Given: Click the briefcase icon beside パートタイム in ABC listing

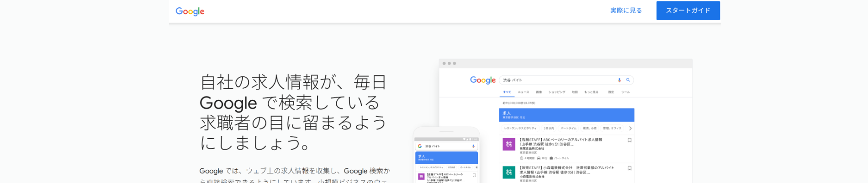Looking at the screenshot, I should [x=551, y=158].
